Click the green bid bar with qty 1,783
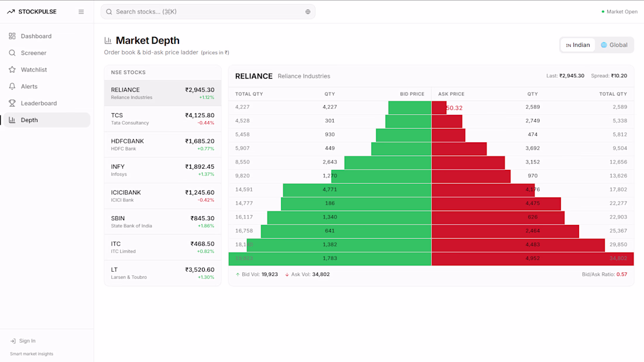The image size is (644, 362). tap(330, 258)
